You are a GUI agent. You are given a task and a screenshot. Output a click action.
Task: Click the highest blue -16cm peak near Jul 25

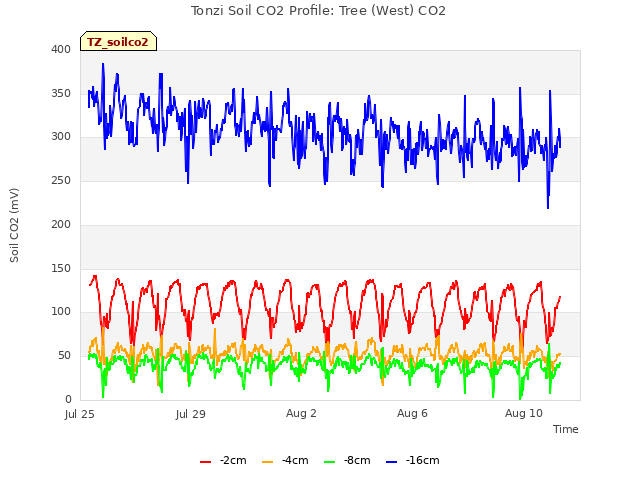[x=103, y=64]
